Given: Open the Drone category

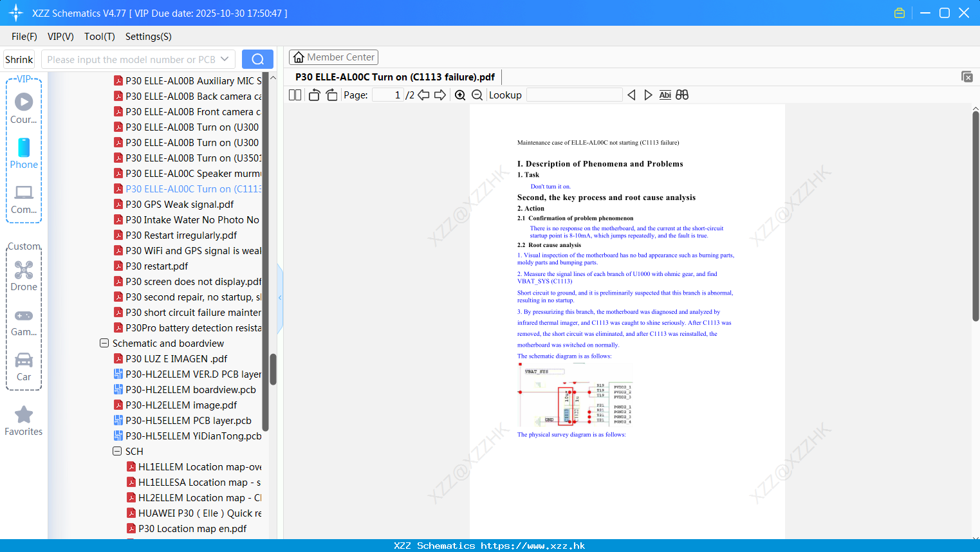Looking at the screenshot, I should click(x=24, y=276).
